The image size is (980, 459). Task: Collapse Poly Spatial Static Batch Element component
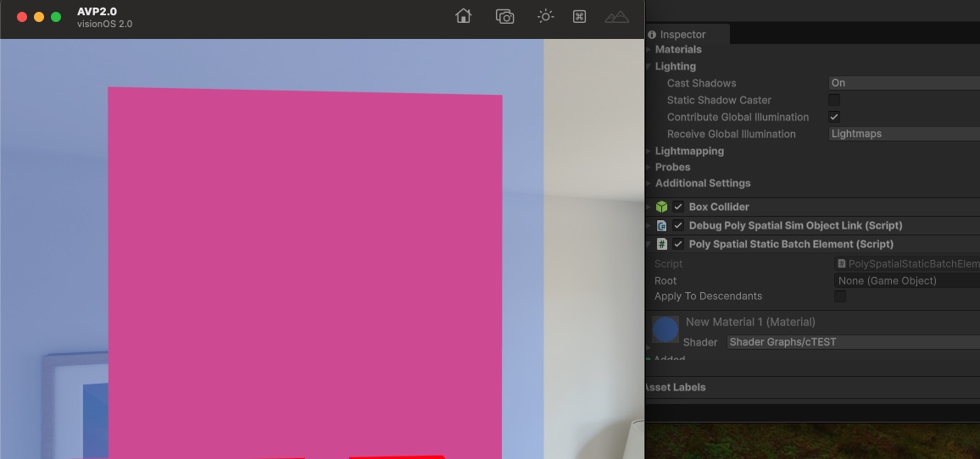pyautogui.click(x=649, y=244)
